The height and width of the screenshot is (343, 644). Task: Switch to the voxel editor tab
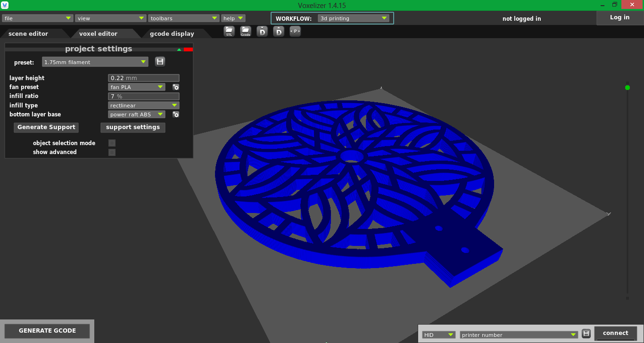pyautogui.click(x=98, y=34)
